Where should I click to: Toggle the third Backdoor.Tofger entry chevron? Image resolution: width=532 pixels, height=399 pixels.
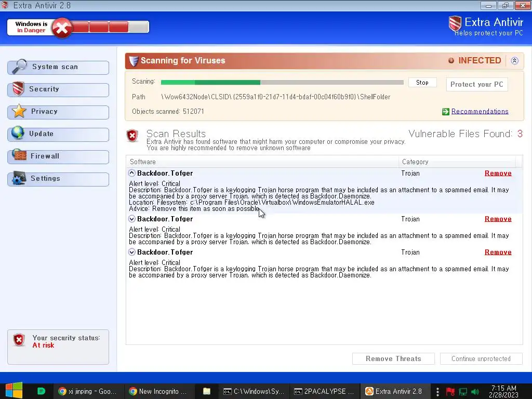(x=131, y=252)
